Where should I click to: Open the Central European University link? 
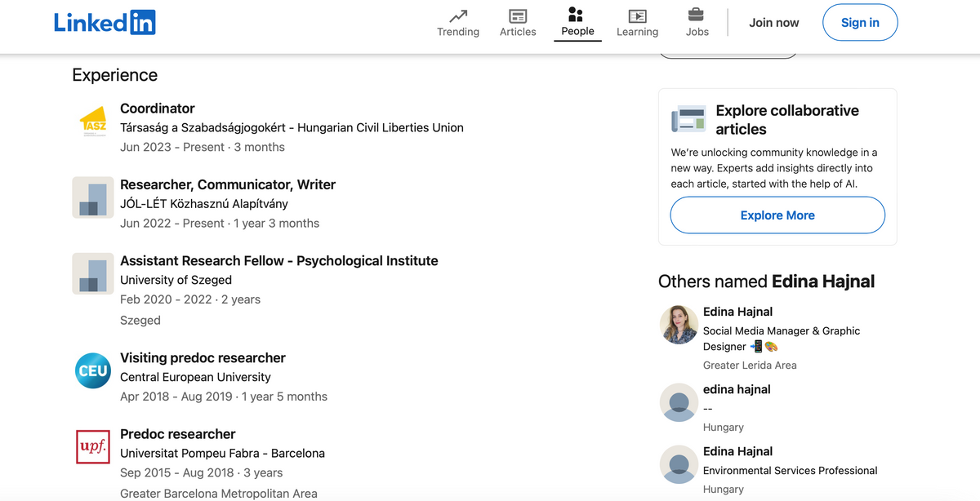click(x=195, y=377)
